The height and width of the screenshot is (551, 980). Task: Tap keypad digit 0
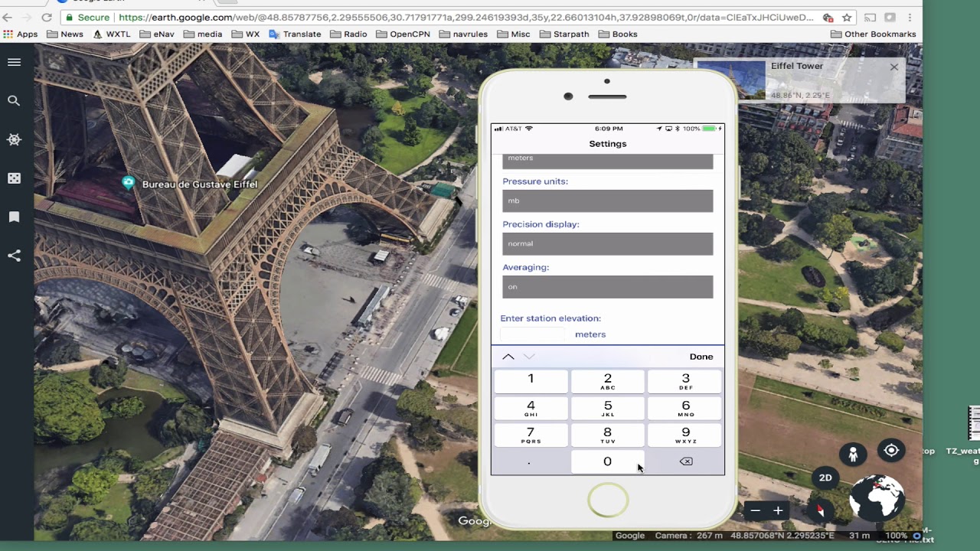click(607, 461)
